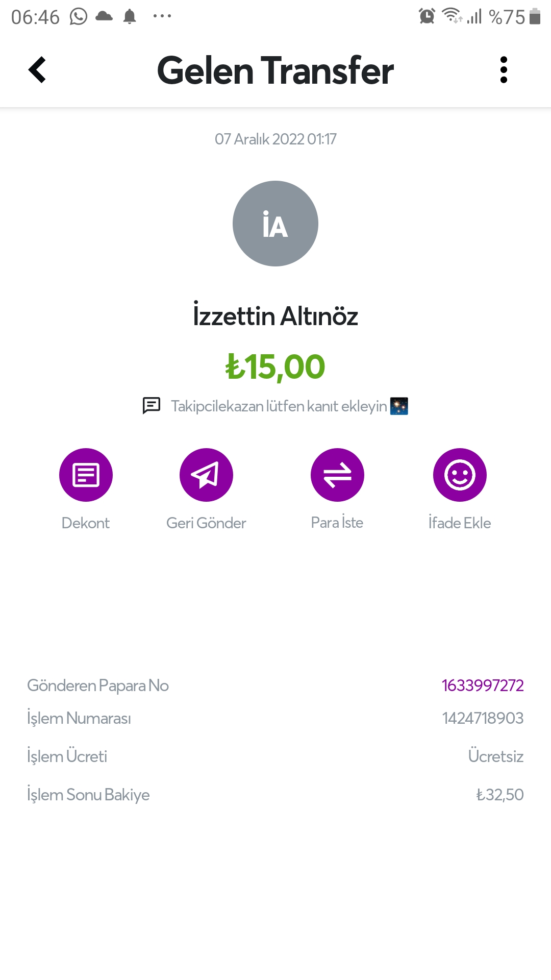The image size is (551, 980).
Task: Tap the WhatsApp notification icon
Action: point(79,17)
